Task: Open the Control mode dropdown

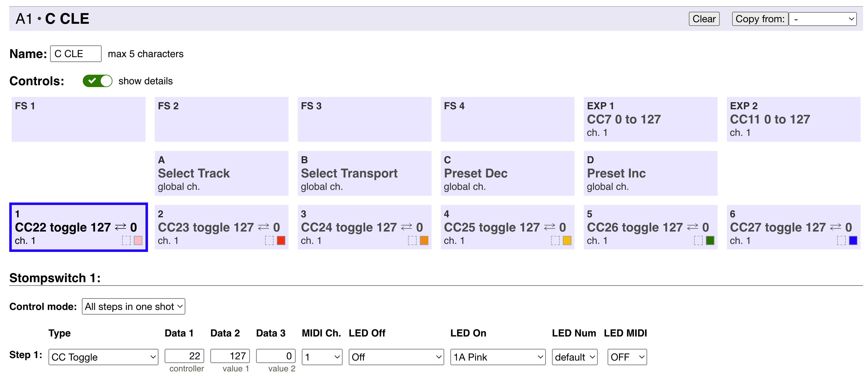Action: [x=133, y=306]
